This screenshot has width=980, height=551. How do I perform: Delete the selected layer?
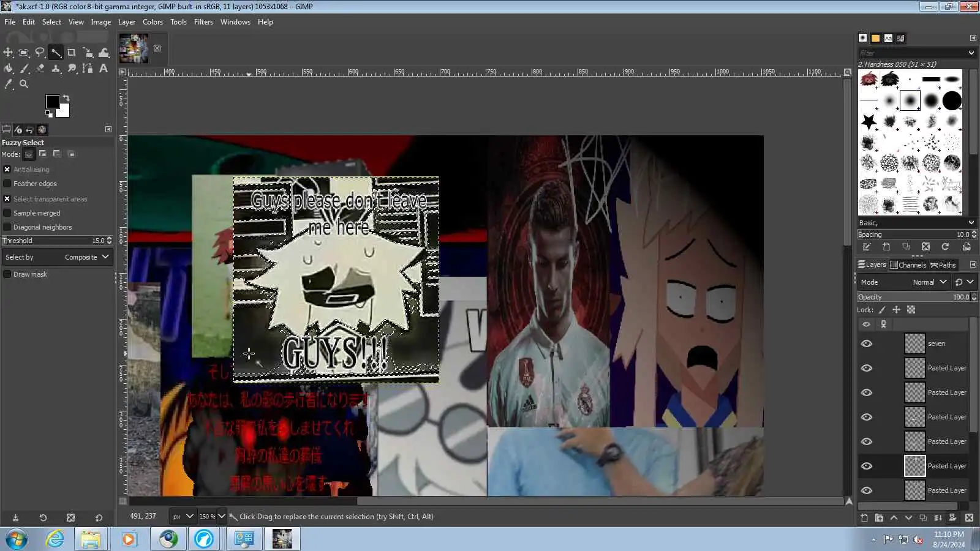pos(969,518)
